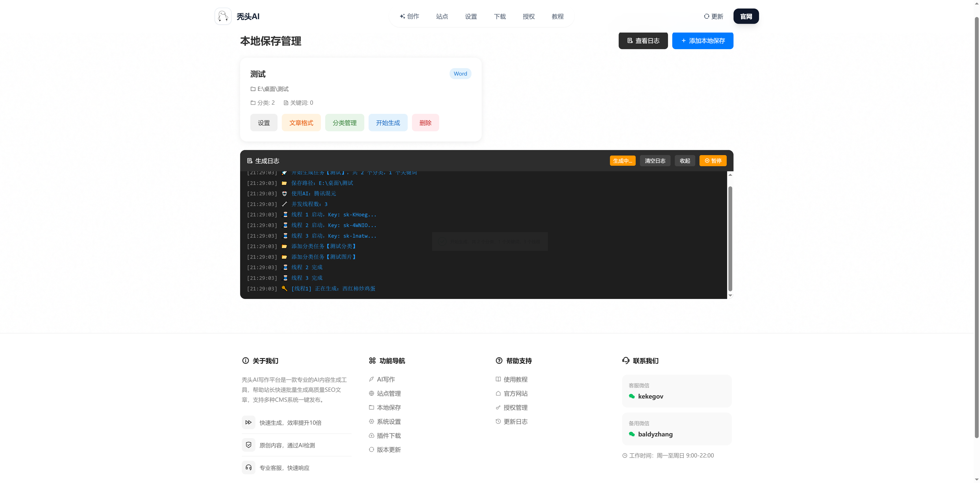Screen dimensions: 980x483
Task: Click the WeChat icon next to kekegov
Action: (632, 396)
